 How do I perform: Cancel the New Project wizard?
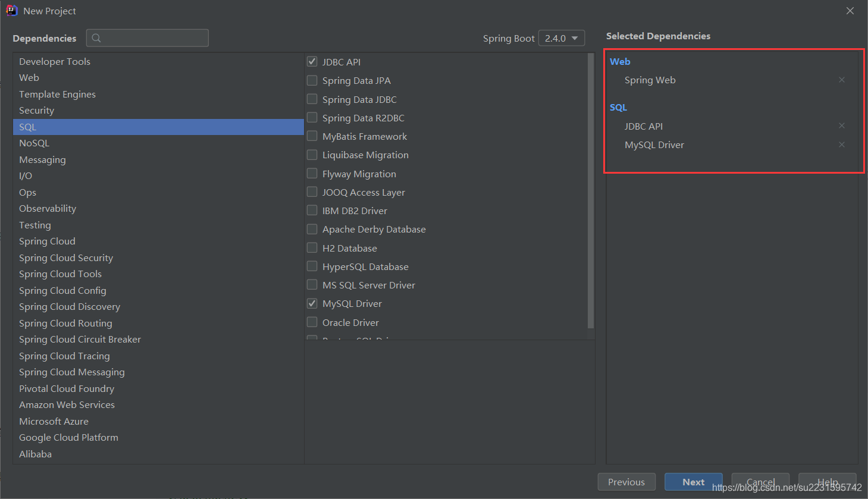coord(760,482)
